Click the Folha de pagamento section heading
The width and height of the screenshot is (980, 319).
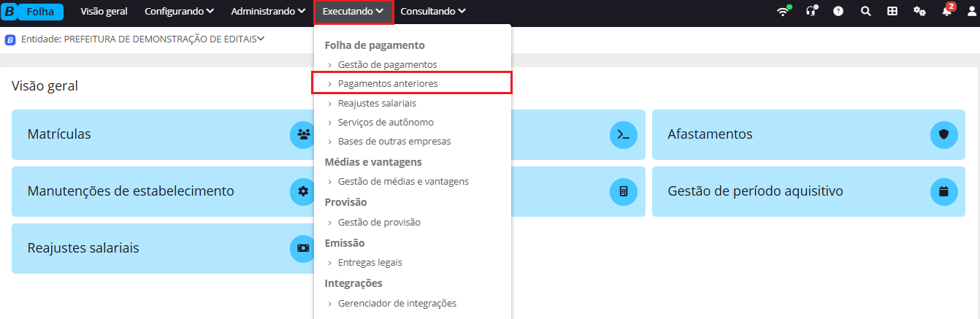pos(375,45)
